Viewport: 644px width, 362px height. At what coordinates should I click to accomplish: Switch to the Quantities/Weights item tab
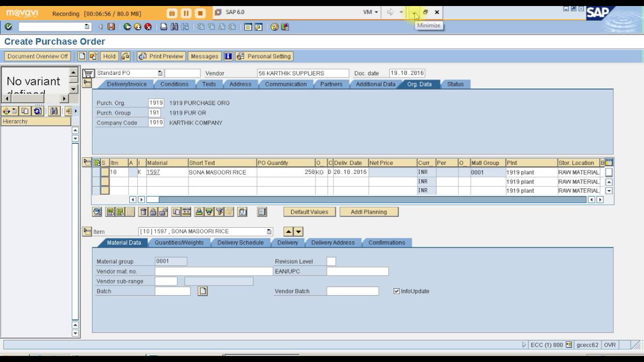179,243
